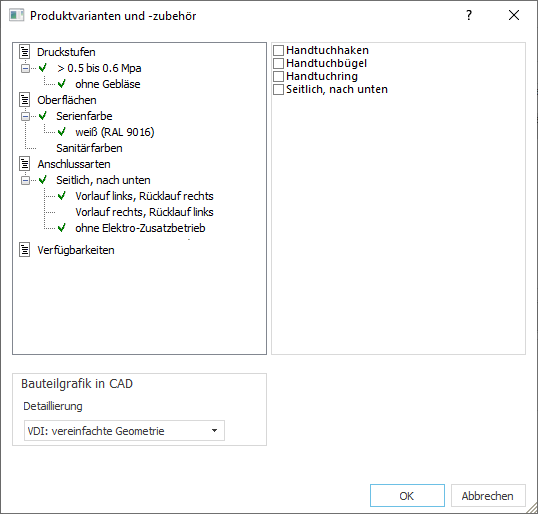Collapse Seitlich, nach unten tree node
The height and width of the screenshot is (514, 538).
[25, 180]
